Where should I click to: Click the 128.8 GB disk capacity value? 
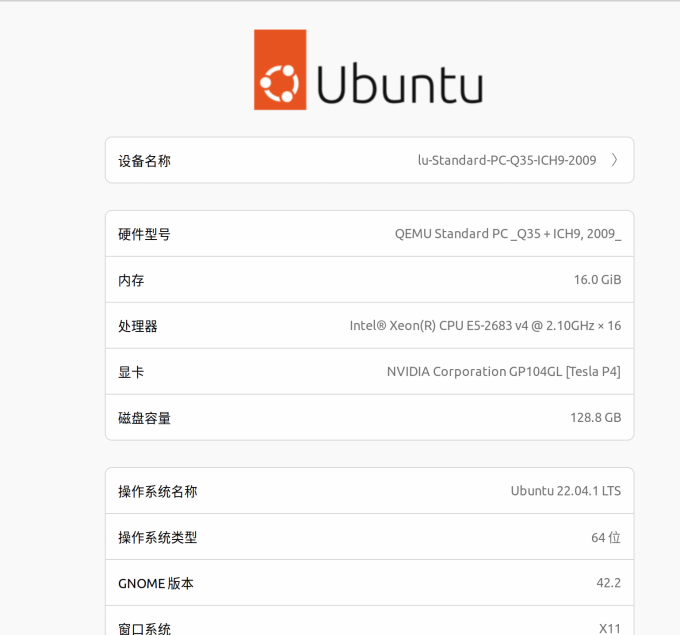[x=595, y=418]
